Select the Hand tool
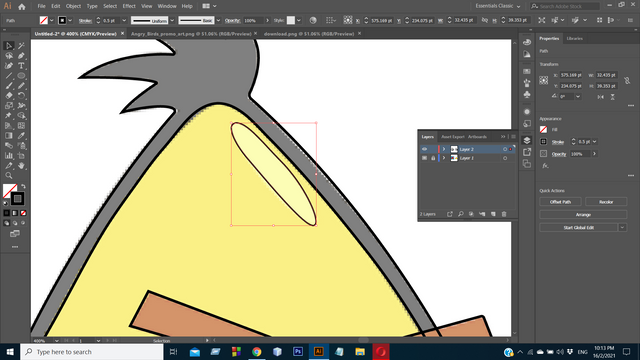Screen dimensions: 640x360 21,166
